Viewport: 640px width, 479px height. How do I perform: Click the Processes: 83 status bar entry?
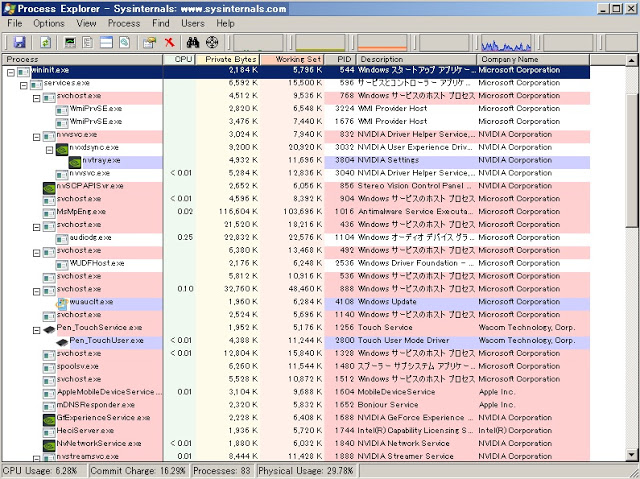pos(222,470)
